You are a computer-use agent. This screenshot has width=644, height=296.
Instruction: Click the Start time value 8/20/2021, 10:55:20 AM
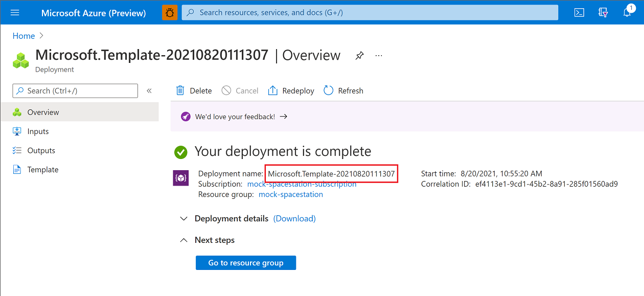[x=501, y=174]
